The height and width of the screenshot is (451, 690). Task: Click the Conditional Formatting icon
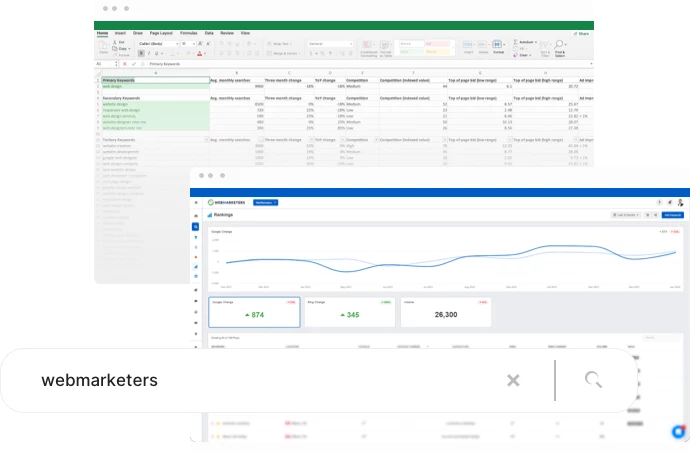[x=368, y=48]
